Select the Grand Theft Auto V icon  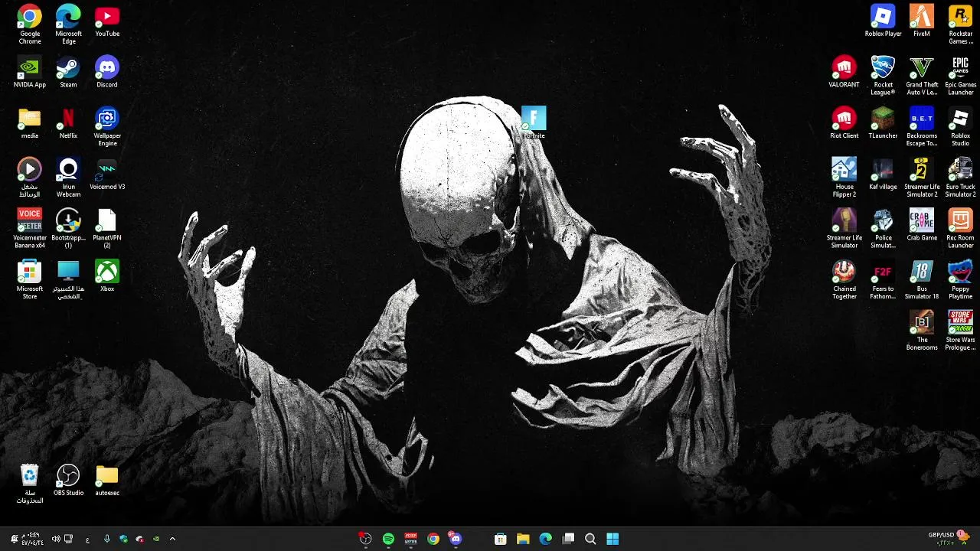pos(922,75)
